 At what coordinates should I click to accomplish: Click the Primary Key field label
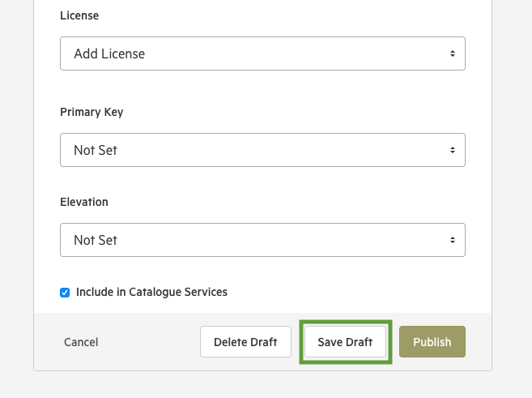pyautogui.click(x=92, y=112)
